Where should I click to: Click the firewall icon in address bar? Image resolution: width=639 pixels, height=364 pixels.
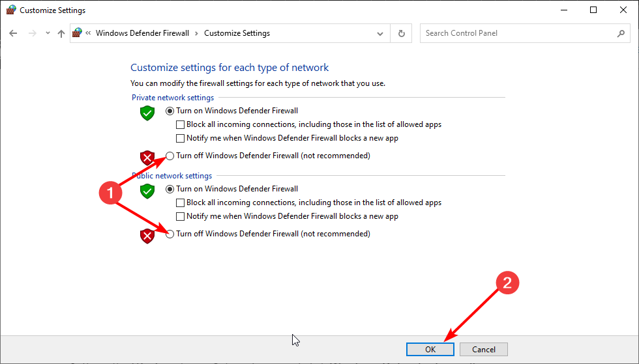click(77, 33)
